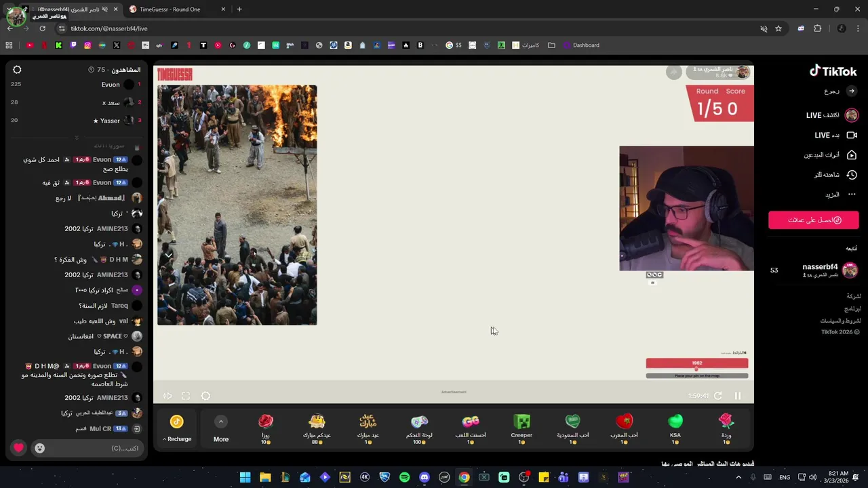Open the Recharge coins button
868x488 pixels.
(x=177, y=428)
